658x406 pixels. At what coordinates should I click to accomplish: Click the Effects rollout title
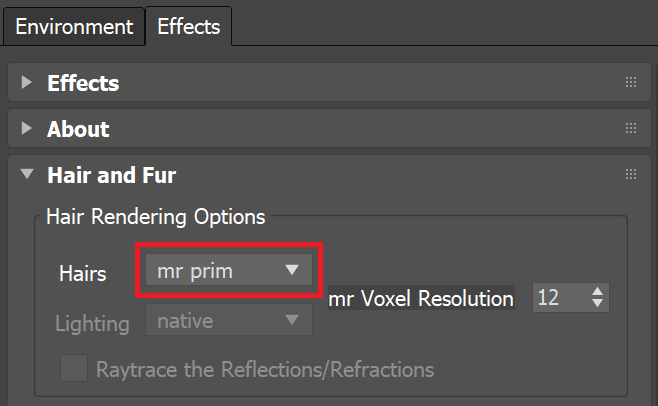83,83
